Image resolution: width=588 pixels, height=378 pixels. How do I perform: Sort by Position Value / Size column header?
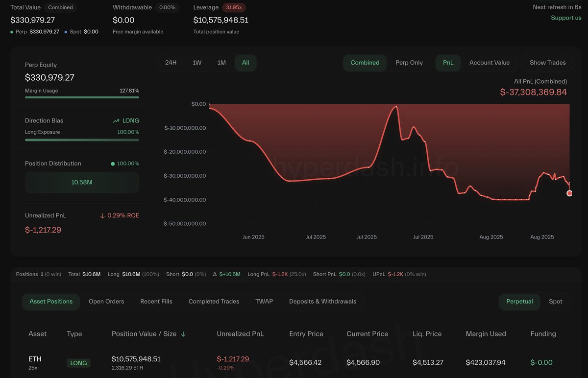pos(144,334)
